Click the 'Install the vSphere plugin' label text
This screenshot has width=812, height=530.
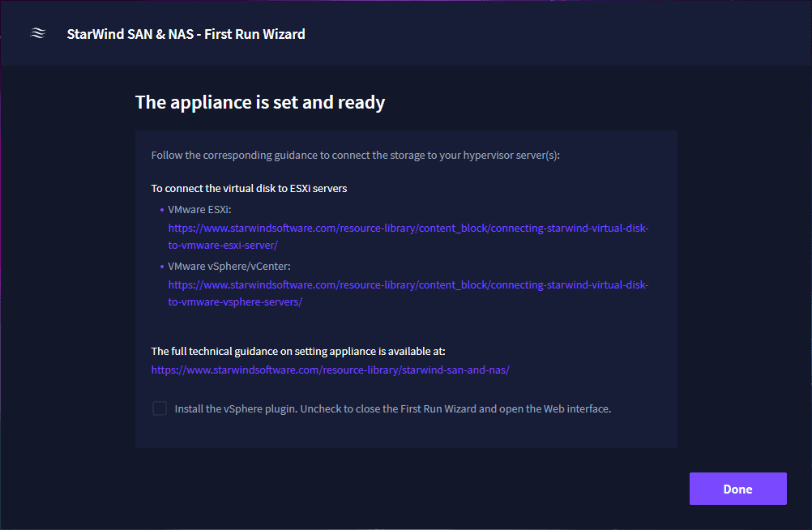[392, 408]
